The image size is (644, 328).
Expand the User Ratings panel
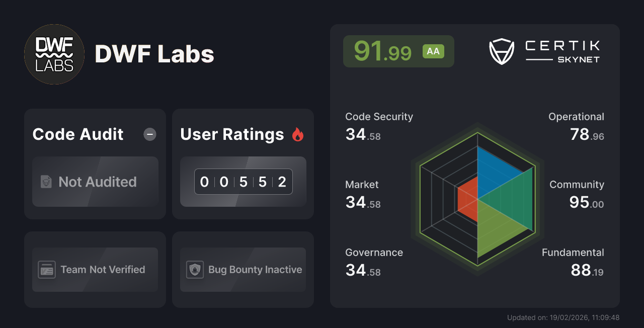point(243,164)
